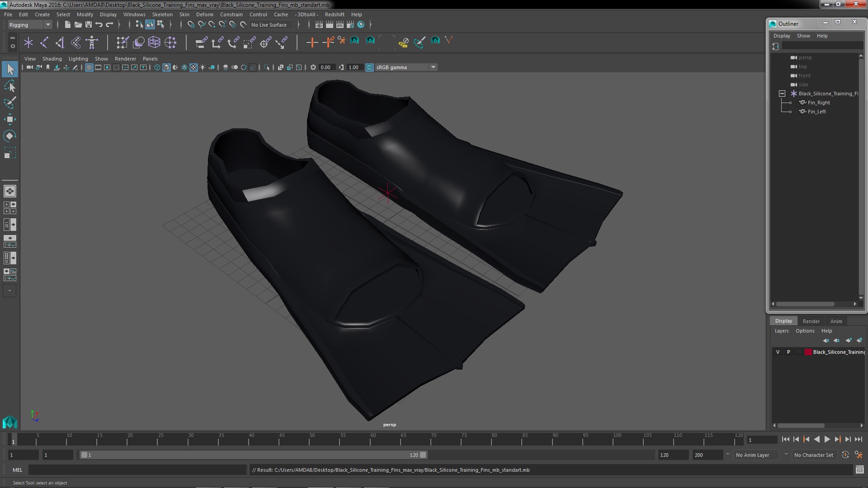This screenshot has height=488, width=868.
Task: Click the Go to End playback button
Action: point(859,439)
